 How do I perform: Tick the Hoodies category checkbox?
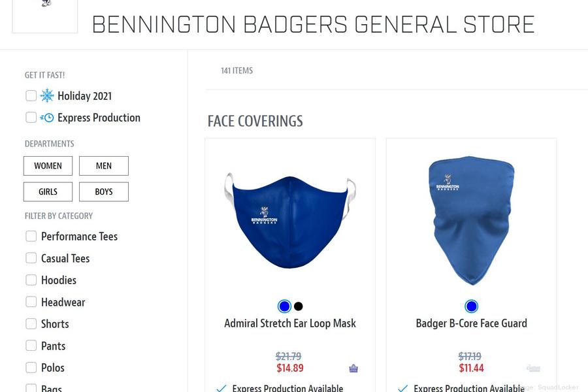coord(31,280)
